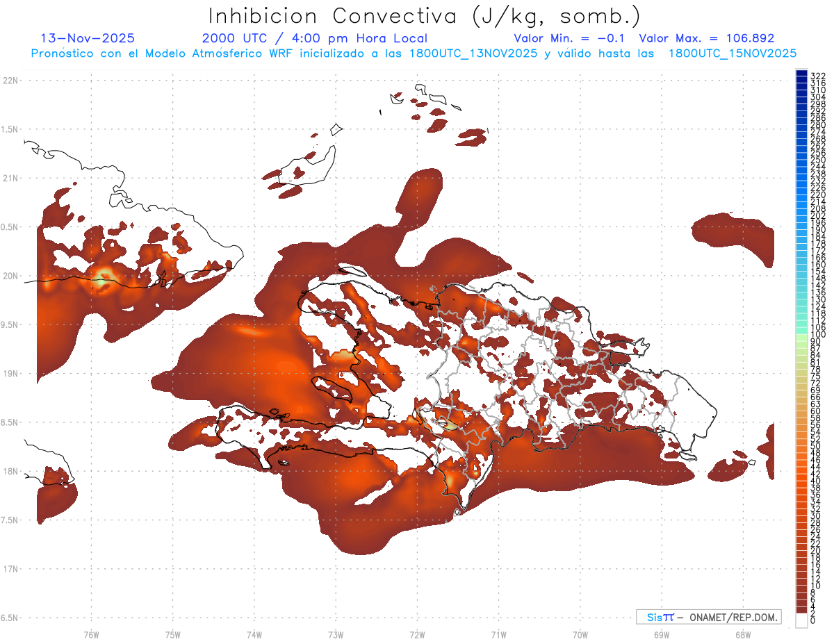Click the "Valor Max. = 106.892" readout
This screenshot has height=644, width=834.
click(707, 38)
